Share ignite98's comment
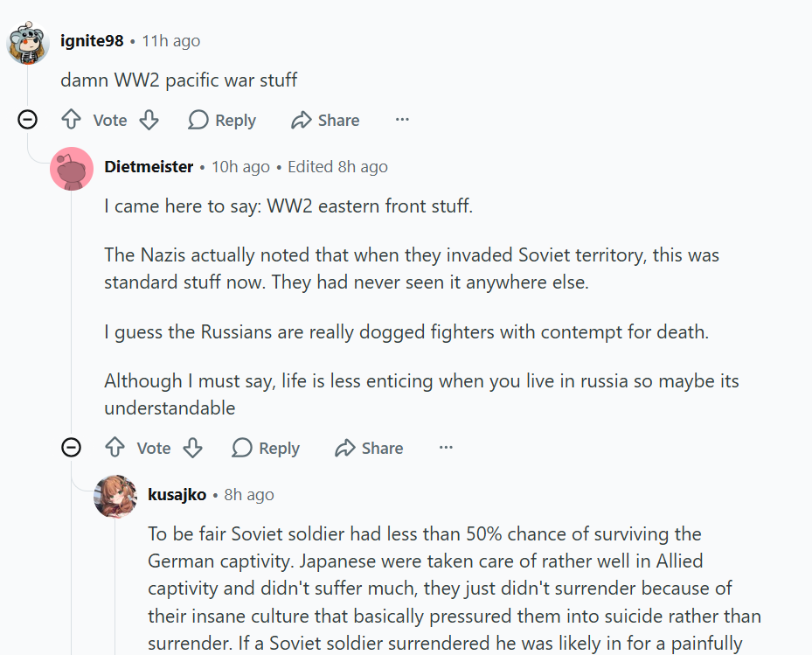812x655 pixels. point(325,120)
